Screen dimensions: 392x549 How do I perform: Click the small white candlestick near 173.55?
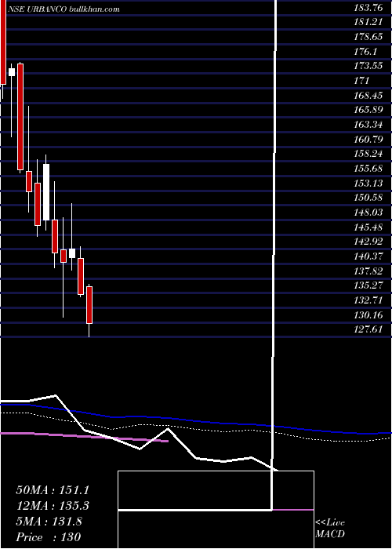point(12,72)
